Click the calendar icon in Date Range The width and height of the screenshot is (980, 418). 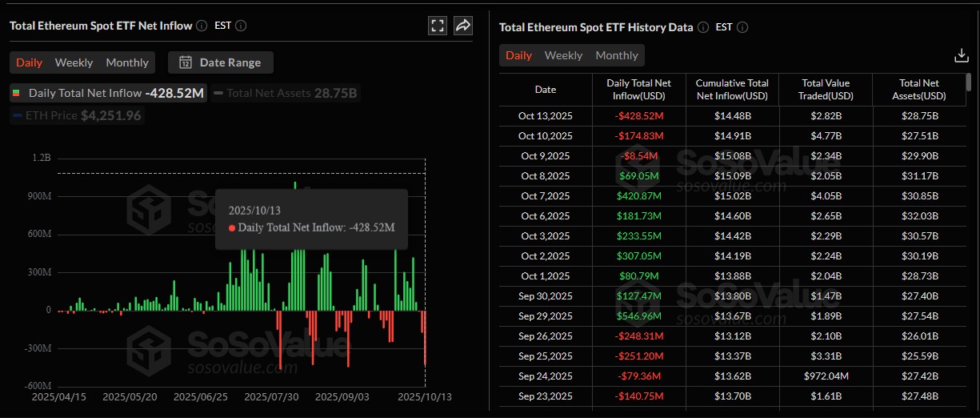click(x=185, y=62)
